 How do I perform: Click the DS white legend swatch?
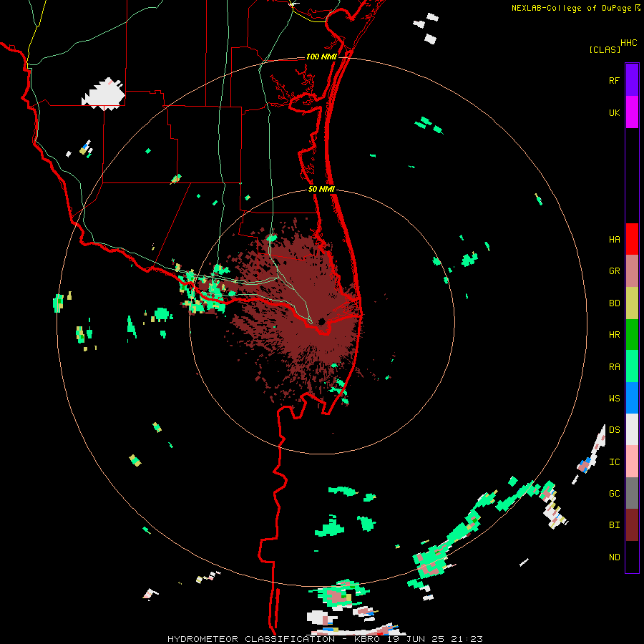(632, 429)
